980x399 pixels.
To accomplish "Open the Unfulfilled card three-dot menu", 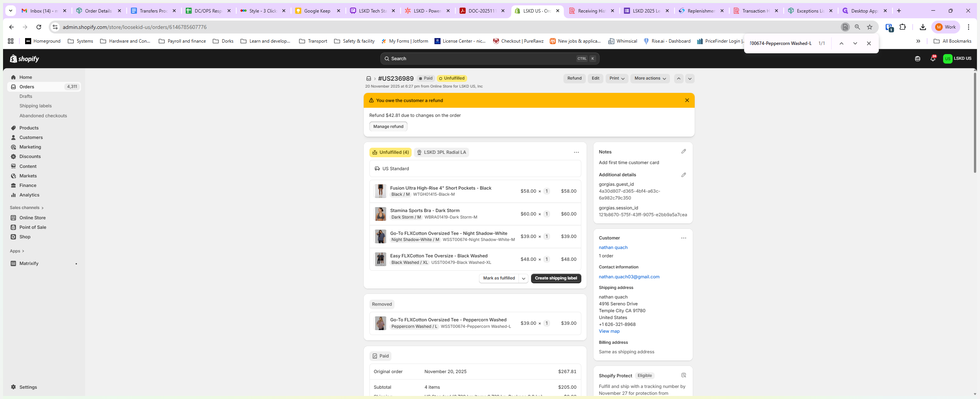I will tap(576, 152).
